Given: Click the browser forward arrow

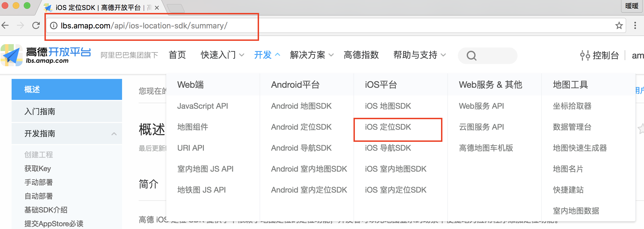Looking at the screenshot, I should (x=20, y=26).
